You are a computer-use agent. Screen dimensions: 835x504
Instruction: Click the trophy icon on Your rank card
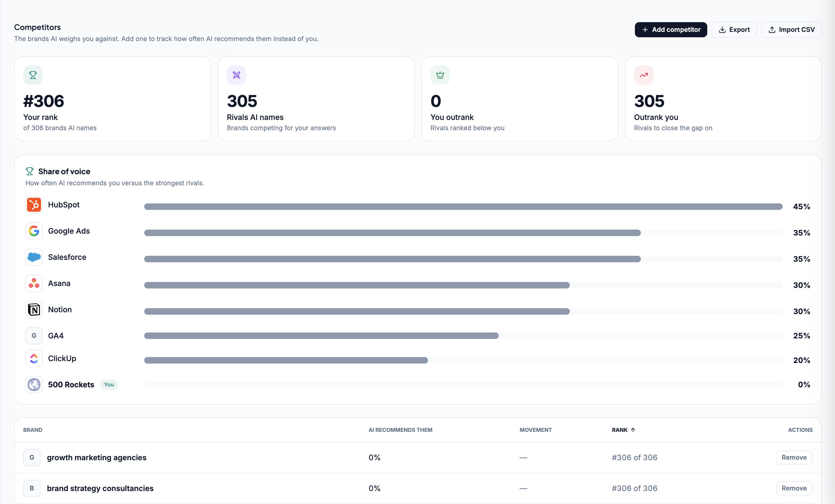(x=33, y=75)
